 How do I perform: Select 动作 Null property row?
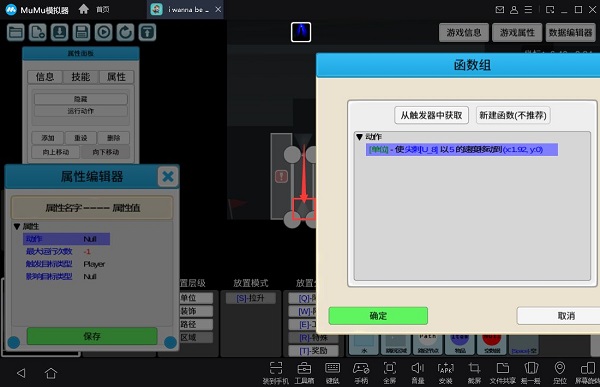pos(67,239)
